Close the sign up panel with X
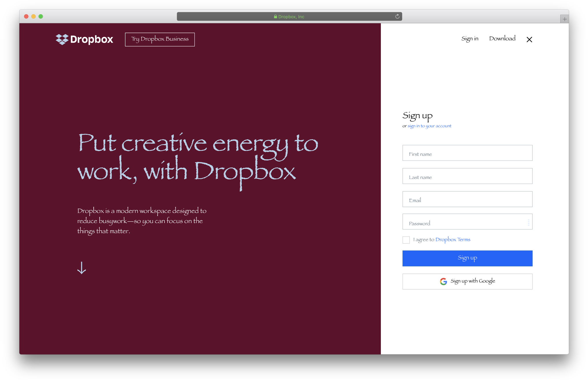588x381 pixels. tap(529, 39)
